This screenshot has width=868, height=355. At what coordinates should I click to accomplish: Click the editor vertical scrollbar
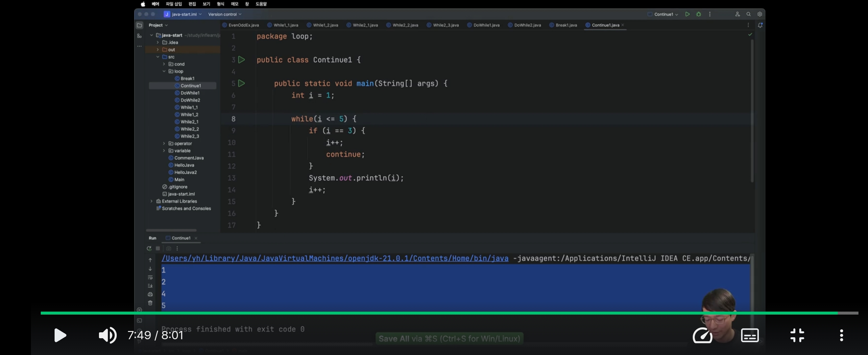point(752,111)
